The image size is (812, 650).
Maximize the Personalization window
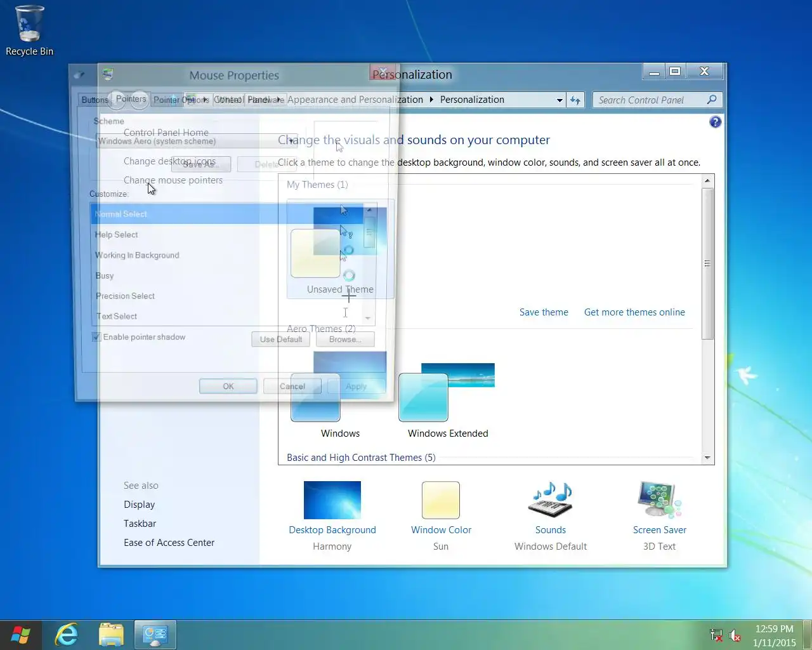click(x=675, y=71)
